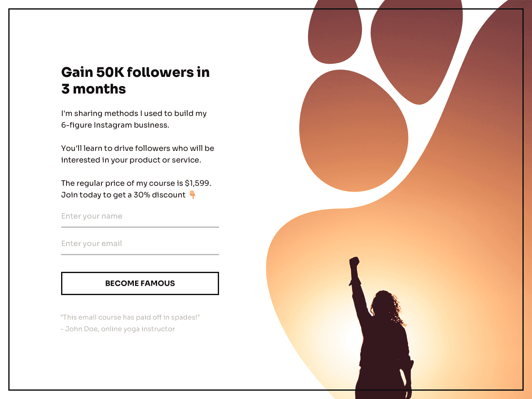The image size is (532, 399).
Task: Focus the 'Enter your email' field
Action: (x=140, y=244)
